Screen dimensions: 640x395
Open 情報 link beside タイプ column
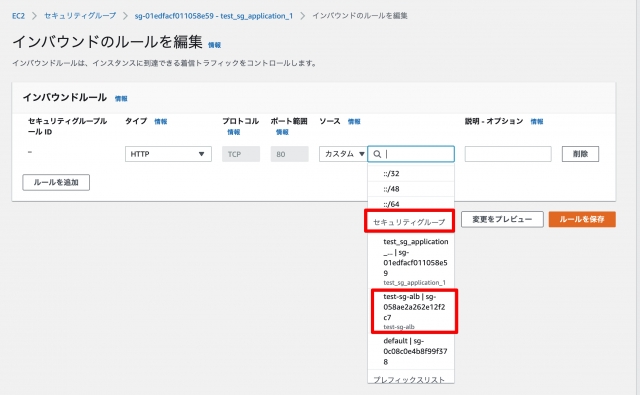click(161, 121)
